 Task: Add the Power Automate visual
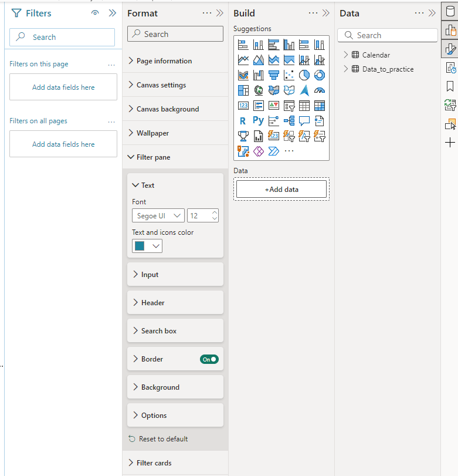[274, 151]
